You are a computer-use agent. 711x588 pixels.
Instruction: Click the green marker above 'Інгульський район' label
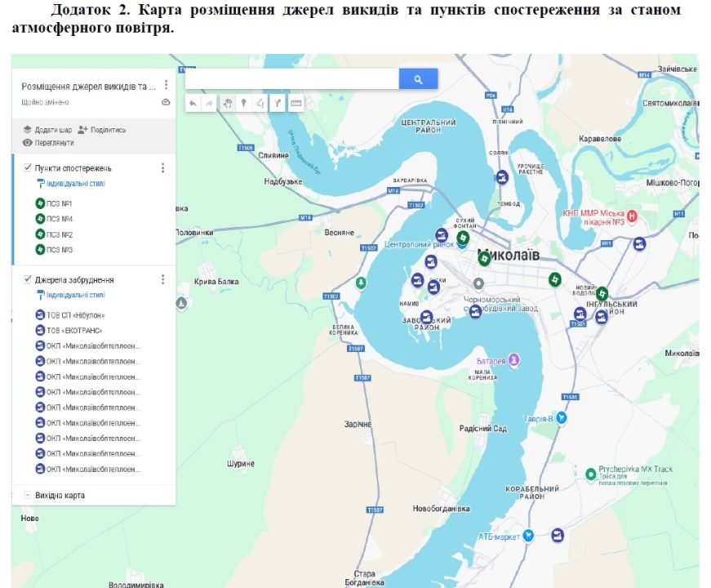tap(602, 293)
